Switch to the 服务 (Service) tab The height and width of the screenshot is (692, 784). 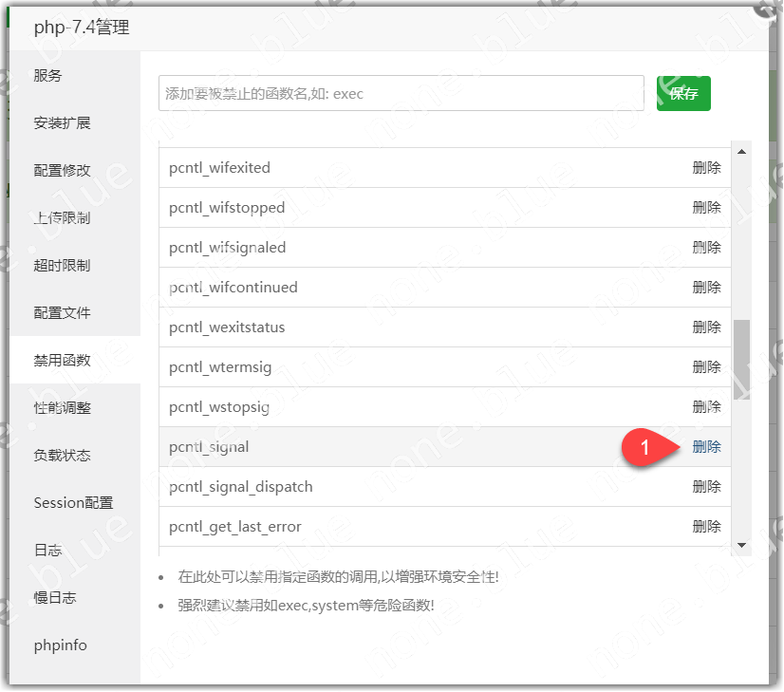click(x=47, y=75)
